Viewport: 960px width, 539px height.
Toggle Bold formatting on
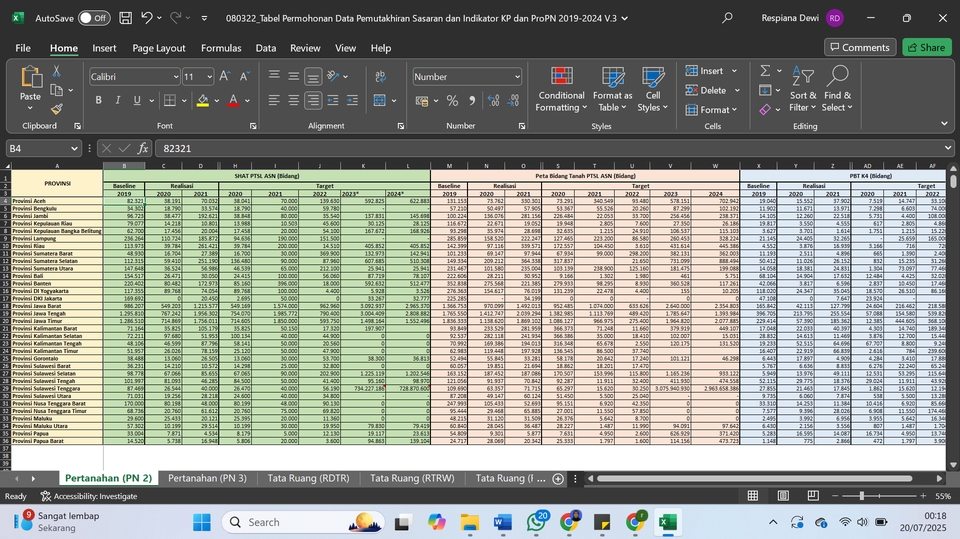(x=99, y=100)
